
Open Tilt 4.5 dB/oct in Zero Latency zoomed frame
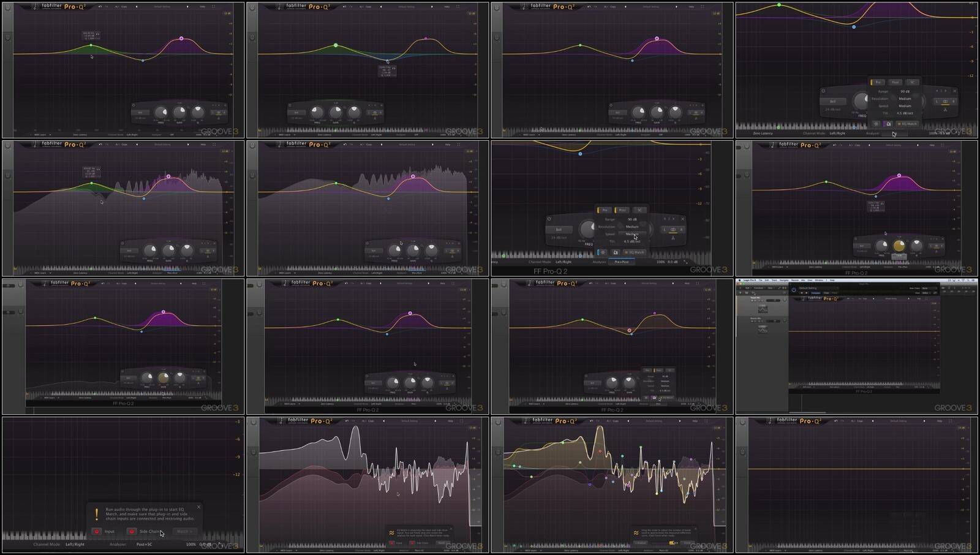(905, 113)
